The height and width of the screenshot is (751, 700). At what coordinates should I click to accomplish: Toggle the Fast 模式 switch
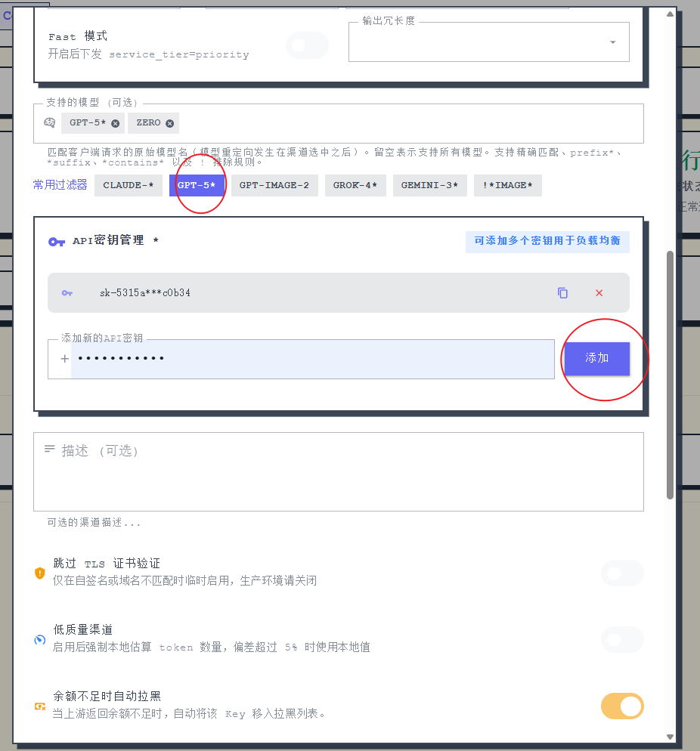coord(307,45)
